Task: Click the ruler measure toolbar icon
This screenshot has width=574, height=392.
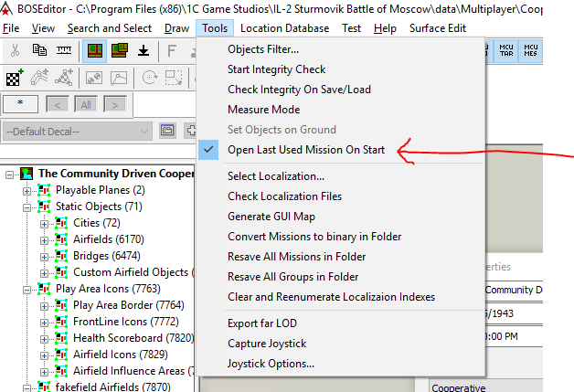Action: 64,50
